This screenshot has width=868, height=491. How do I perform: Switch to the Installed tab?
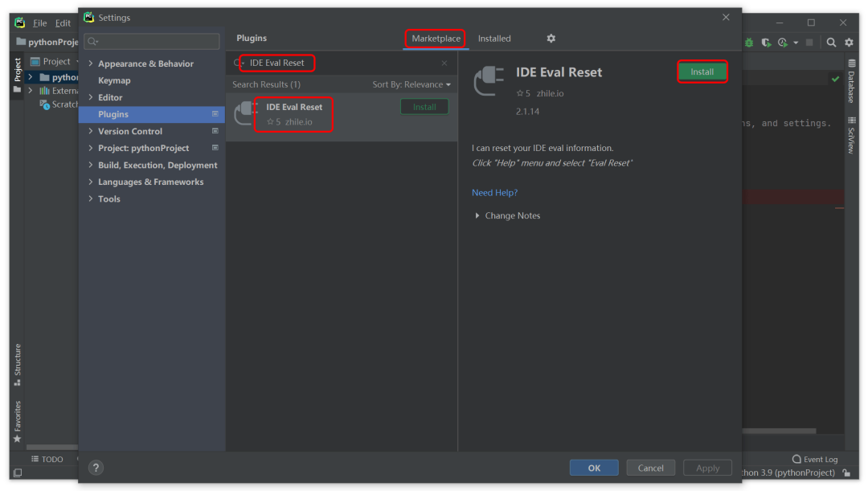[494, 39]
